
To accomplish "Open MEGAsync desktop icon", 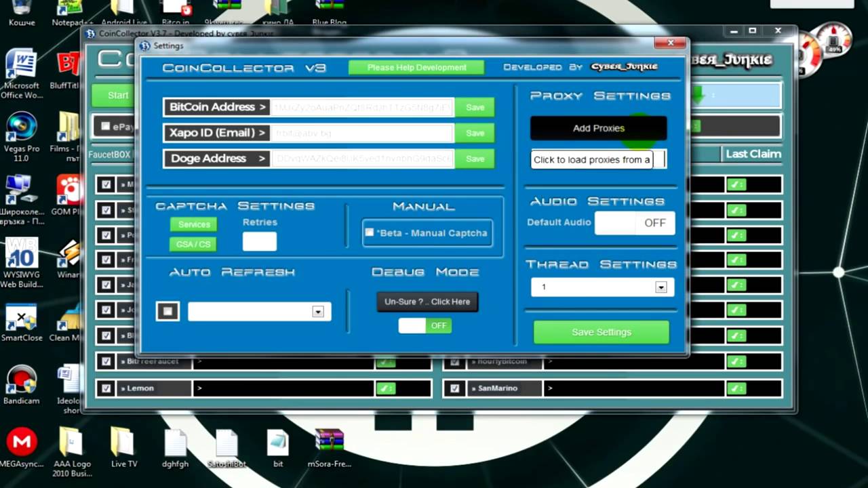I will [21, 447].
